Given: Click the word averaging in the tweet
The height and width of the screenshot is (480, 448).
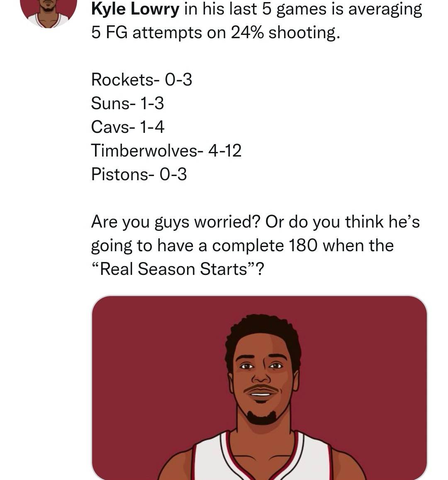Looking at the screenshot, I should 385,9.
